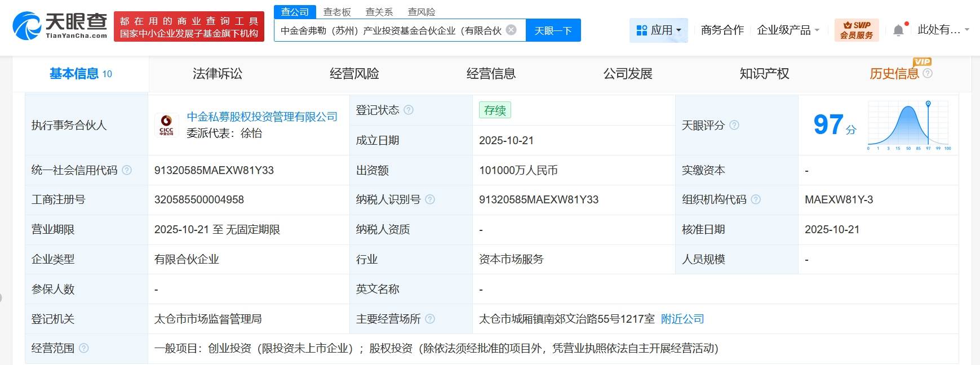Click the 附近公司 link
The width and height of the screenshot is (980, 365).
(682, 319)
